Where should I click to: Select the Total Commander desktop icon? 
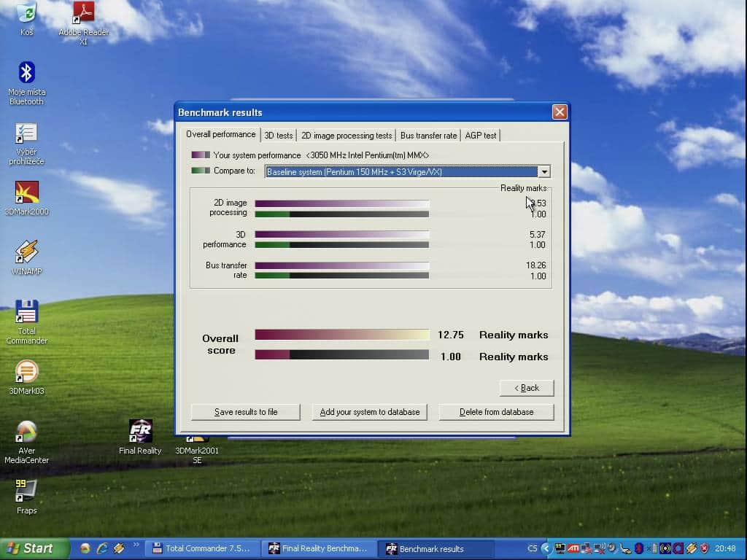27,322
